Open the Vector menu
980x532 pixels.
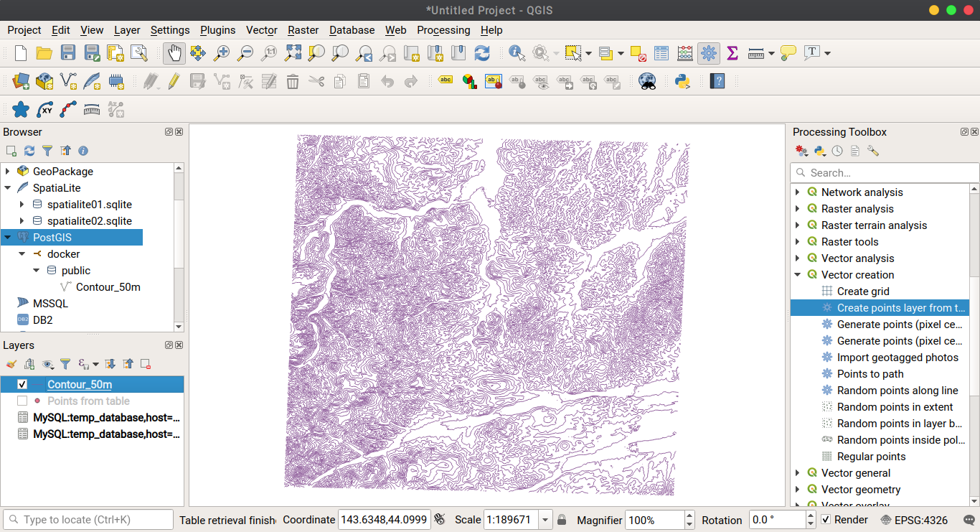pos(261,30)
